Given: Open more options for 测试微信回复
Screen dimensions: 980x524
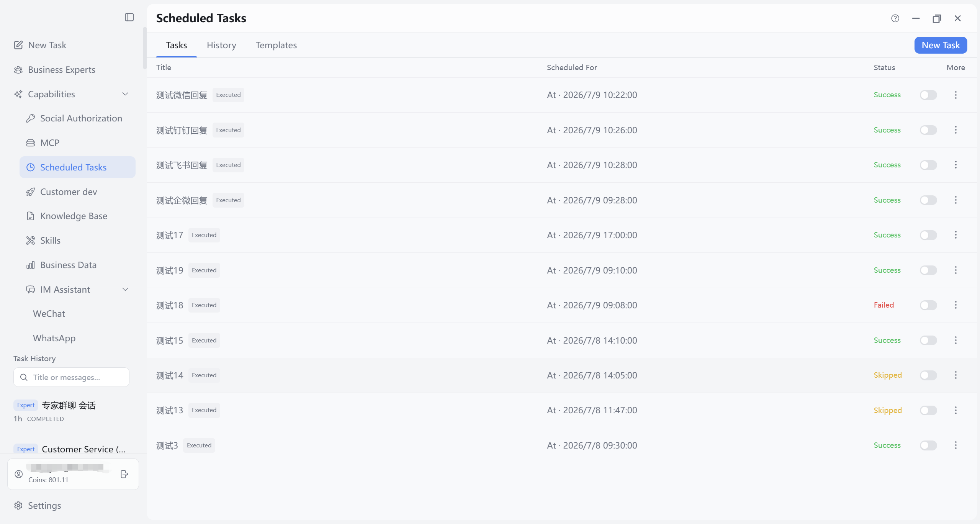Looking at the screenshot, I should [x=955, y=95].
